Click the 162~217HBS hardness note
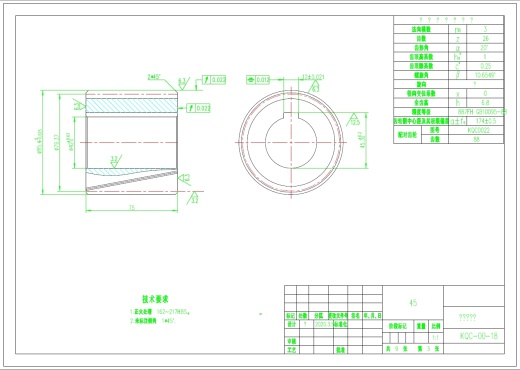 (x=173, y=312)
